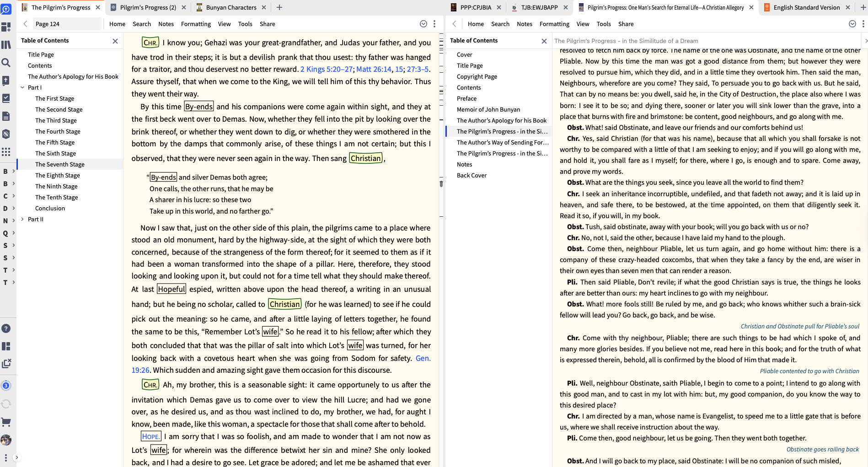The width and height of the screenshot is (868, 467).
Task: Open left panel circled chevron dropdown
Action: tap(423, 24)
